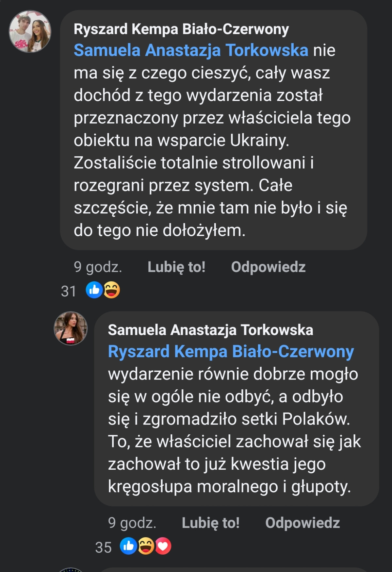Open Samuela Torkowska's profile picture
Image resolution: width=392 pixels, height=572 pixels.
(x=71, y=328)
